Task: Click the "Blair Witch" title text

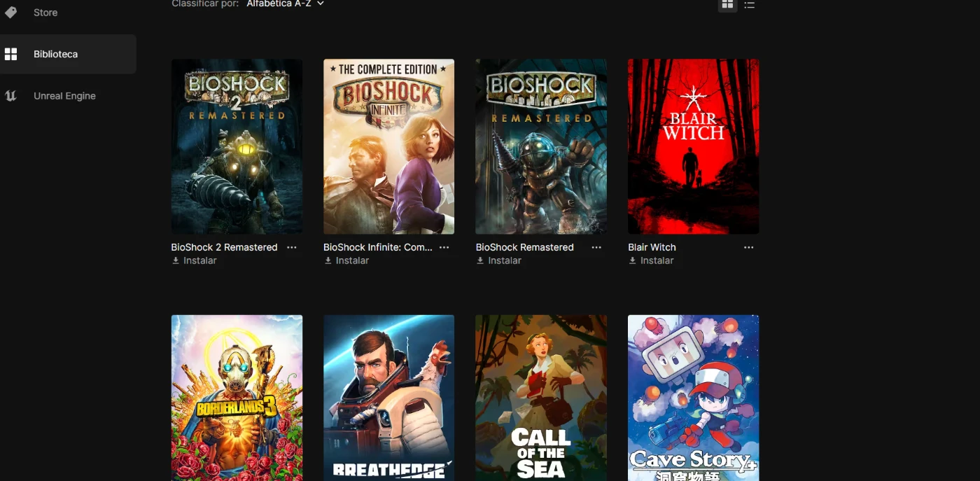Action: (652, 247)
